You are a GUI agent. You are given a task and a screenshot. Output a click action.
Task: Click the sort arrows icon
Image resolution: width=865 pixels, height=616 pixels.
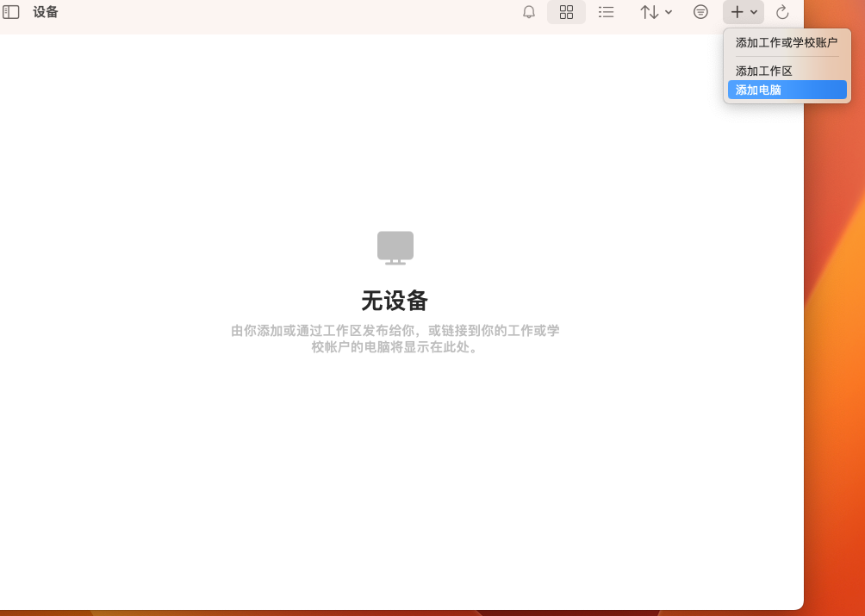[650, 12]
